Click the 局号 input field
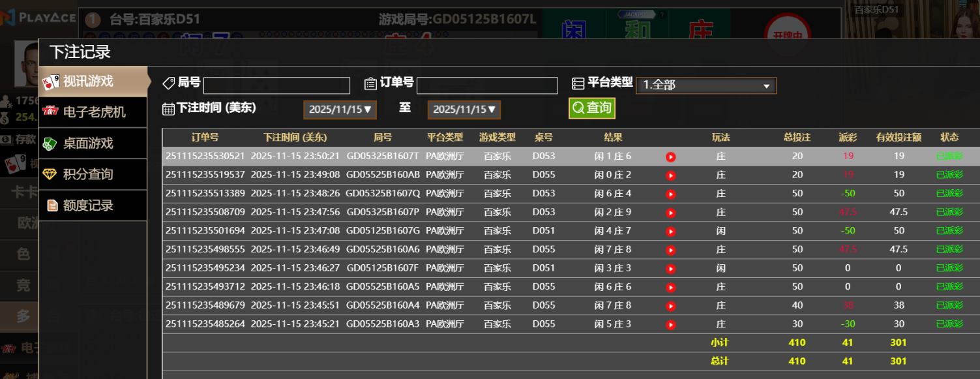The height and width of the screenshot is (379, 980). click(x=276, y=85)
